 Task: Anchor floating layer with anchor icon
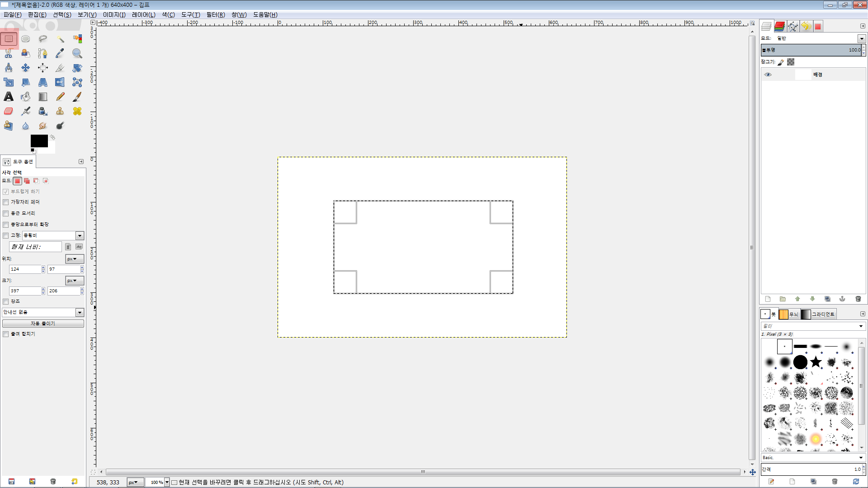[x=842, y=299]
